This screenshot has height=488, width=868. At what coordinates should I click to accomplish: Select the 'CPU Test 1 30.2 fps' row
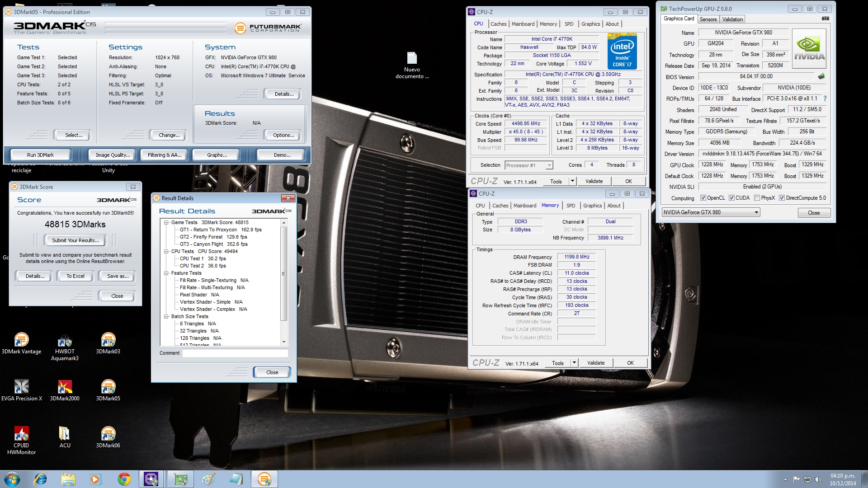(203, 258)
